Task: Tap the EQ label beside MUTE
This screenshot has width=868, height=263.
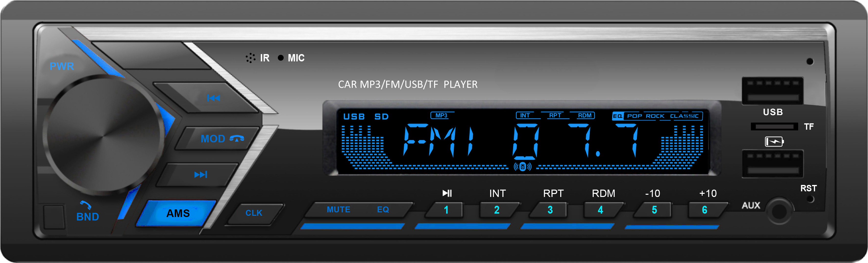Action: coord(383,209)
